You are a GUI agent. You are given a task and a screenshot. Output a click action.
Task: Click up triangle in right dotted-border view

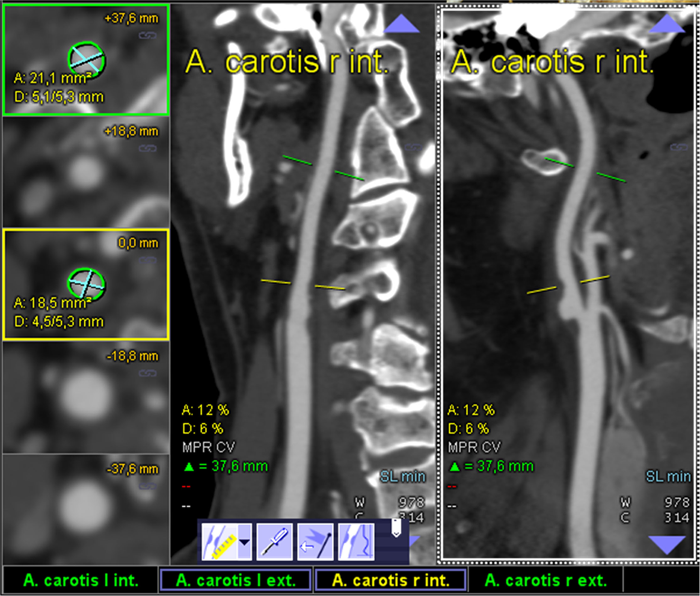(x=667, y=24)
